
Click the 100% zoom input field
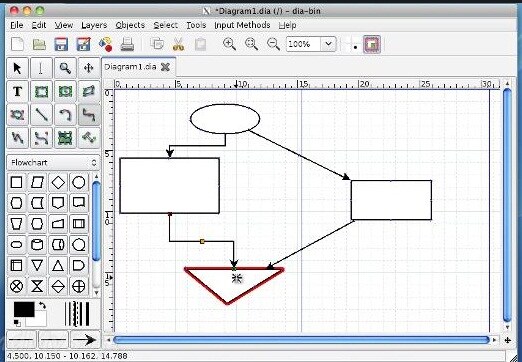coord(303,44)
